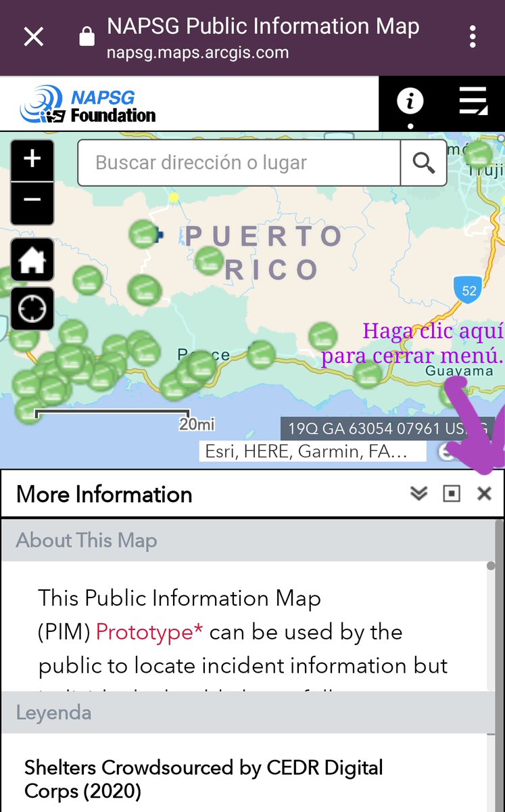
Task: Click the Prototype* link
Action: point(149,632)
